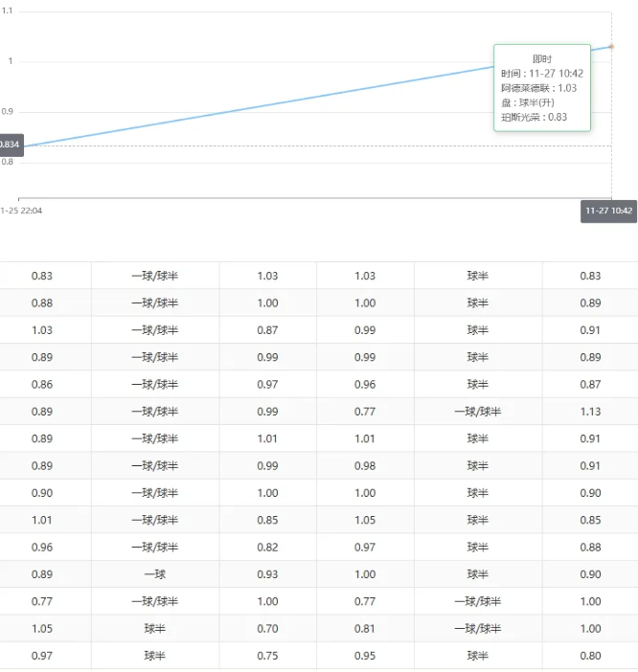This screenshot has height=672, width=638.
Task: Select the 0.86 cell in the table
Action: click(42, 385)
